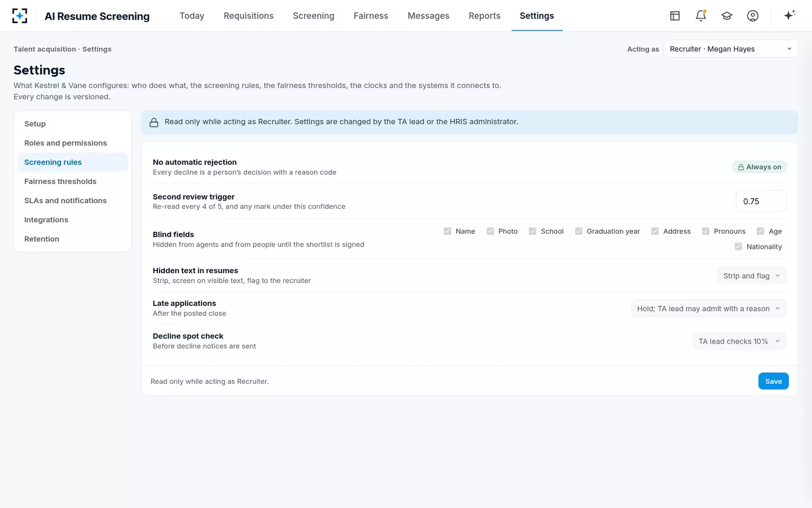This screenshot has width=812, height=508.
Task: Click the graduation cap learning icon
Action: [x=727, y=16]
